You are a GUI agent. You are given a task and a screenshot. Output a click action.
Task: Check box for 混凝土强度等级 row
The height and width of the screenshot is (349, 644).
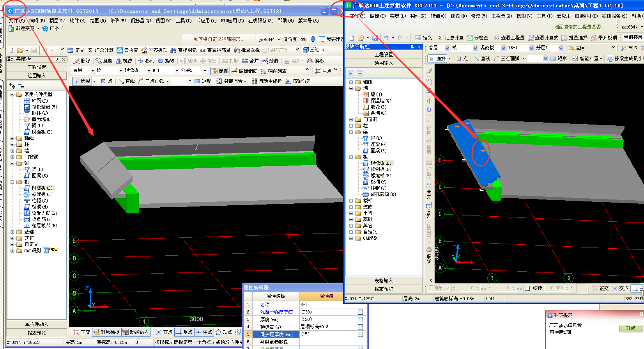tap(360, 312)
